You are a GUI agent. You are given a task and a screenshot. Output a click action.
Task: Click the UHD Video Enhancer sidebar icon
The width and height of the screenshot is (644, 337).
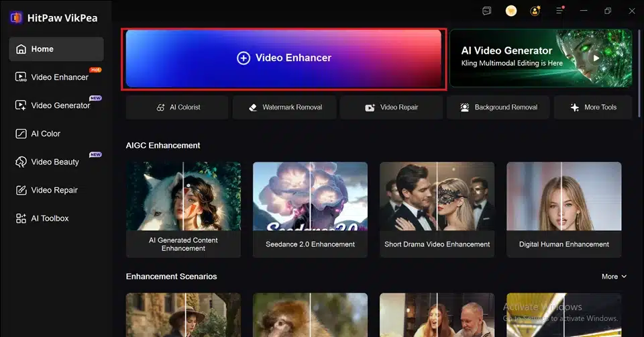click(21, 77)
